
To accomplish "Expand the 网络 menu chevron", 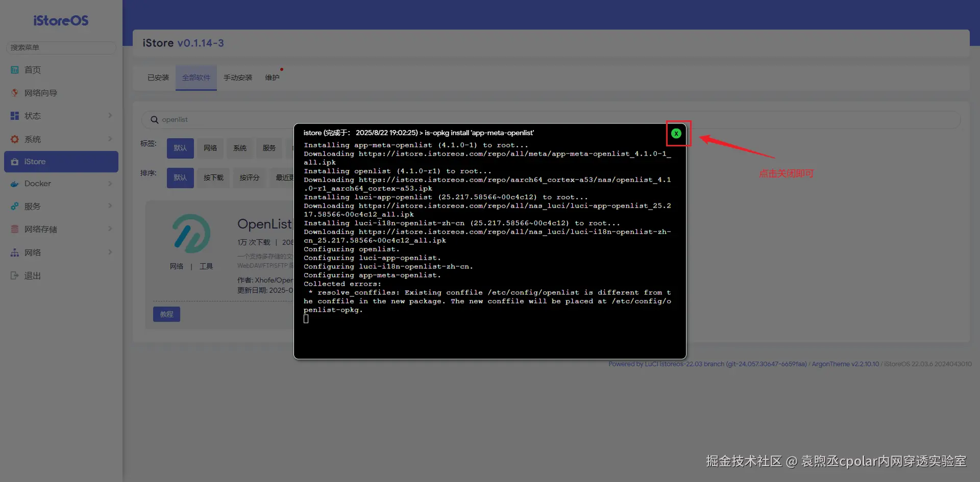I will pyautogui.click(x=110, y=252).
